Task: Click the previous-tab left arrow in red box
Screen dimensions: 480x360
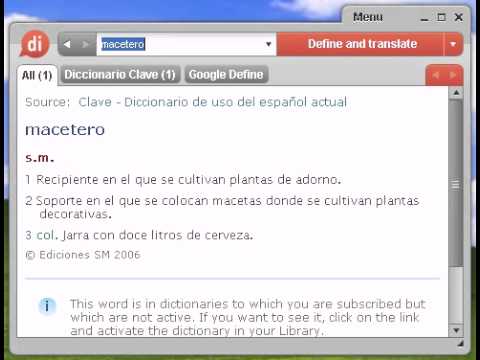Action: (435, 75)
